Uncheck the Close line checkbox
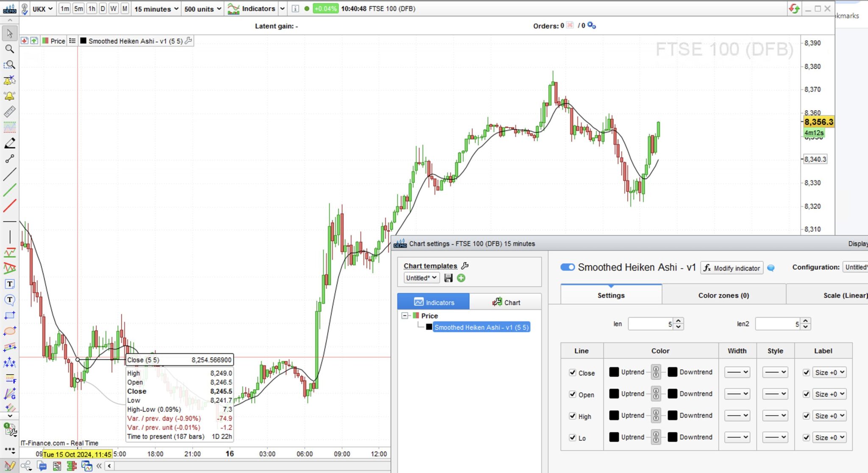Viewport: 868px width, 473px height. coord(573,373)
